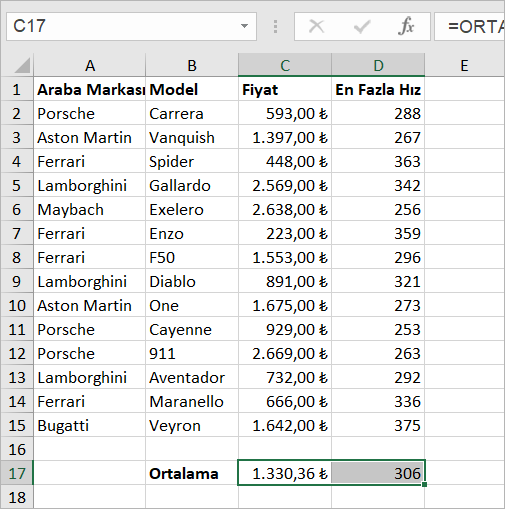The image size is (505, 509).
Task: Click the Model header cell
Action: pyautogui.click(x=192, y=89)
